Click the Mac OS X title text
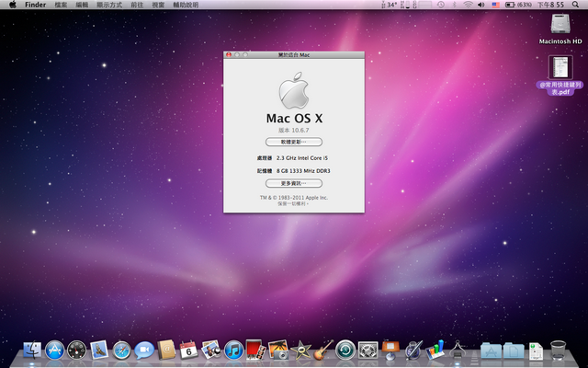The image size is (588, 368). coord(294,119)
